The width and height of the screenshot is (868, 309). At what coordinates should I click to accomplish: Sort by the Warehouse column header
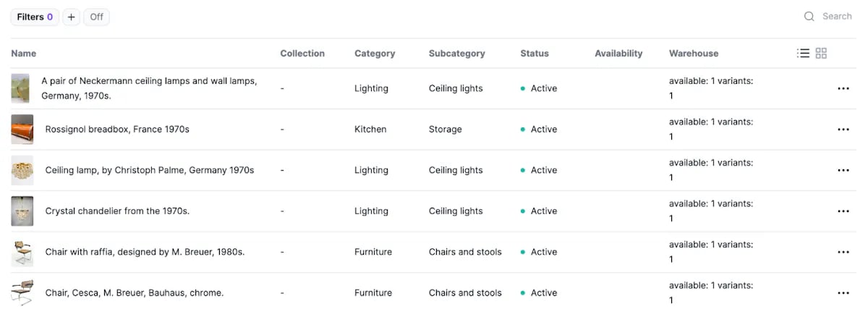click(x=694, y=54)
